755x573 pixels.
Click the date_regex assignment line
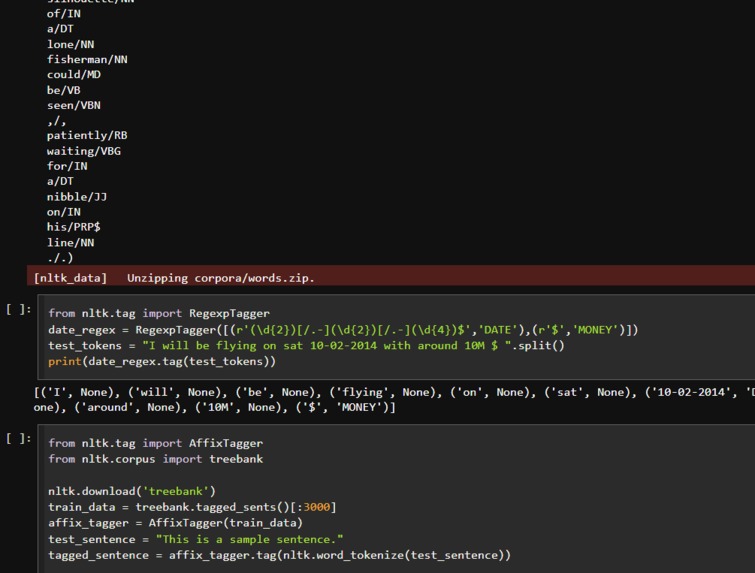343,330
